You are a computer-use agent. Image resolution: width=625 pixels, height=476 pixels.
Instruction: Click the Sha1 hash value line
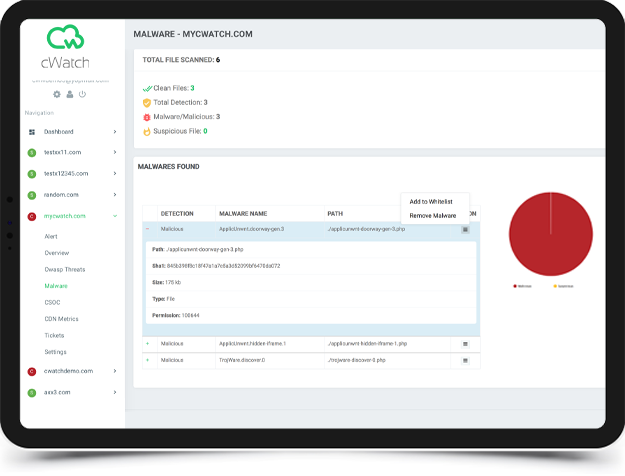216,266
